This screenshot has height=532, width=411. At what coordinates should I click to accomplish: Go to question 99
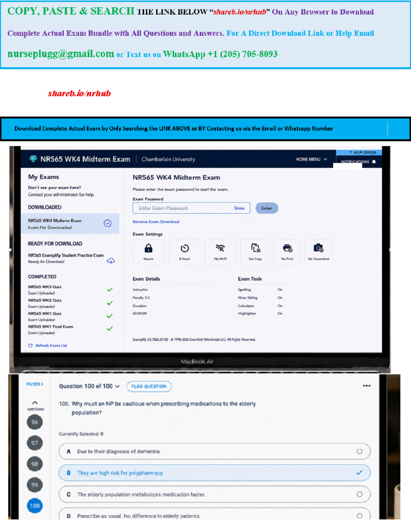click(x=35, y=485)
